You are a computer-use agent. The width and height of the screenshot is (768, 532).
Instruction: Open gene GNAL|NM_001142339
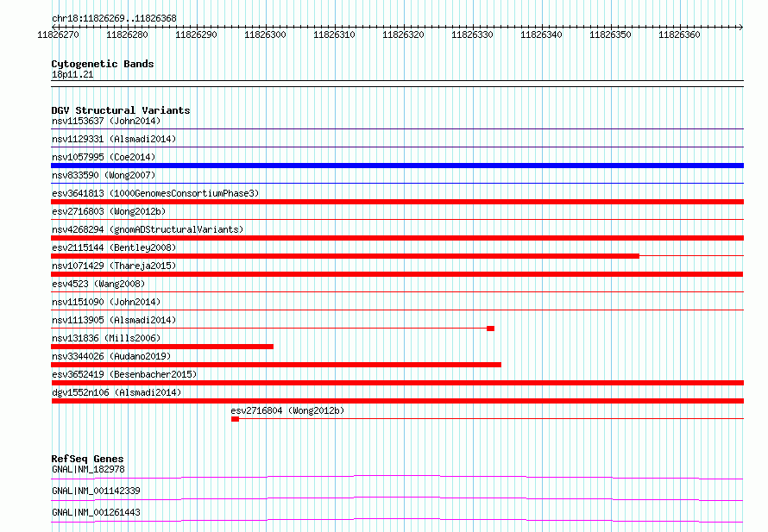[96, 491]
